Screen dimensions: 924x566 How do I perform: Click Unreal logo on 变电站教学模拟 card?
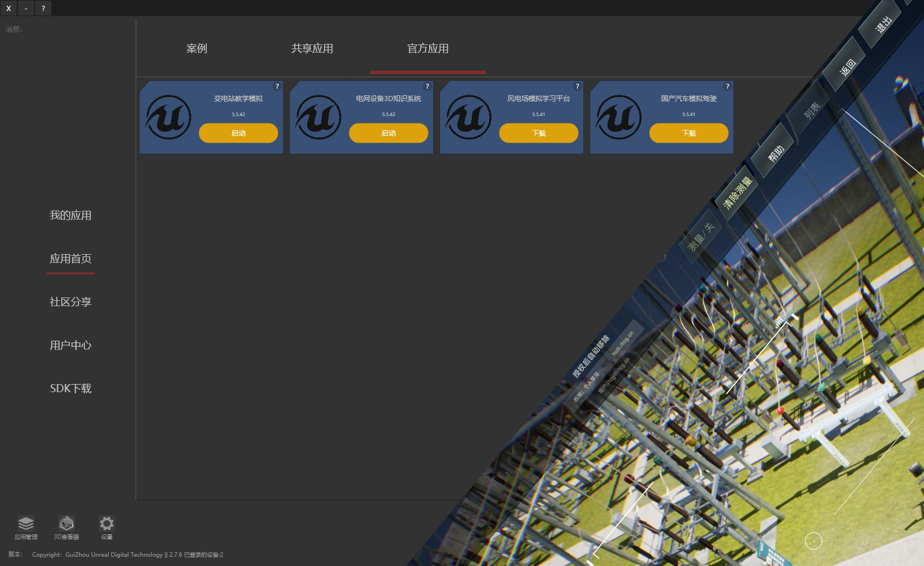click(x=168, y=117)
